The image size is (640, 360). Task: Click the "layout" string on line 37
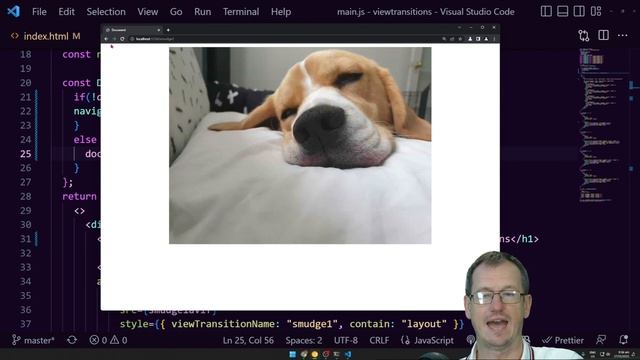[424, 324]
